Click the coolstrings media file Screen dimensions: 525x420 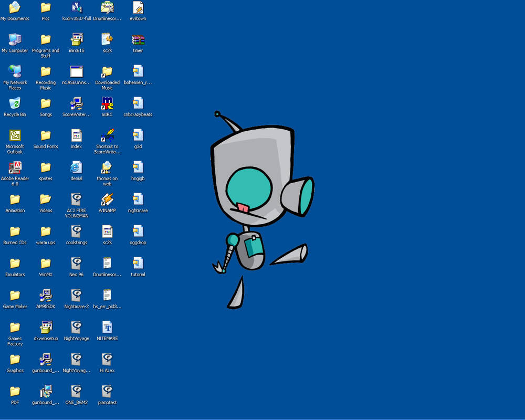[x=76, y=235]
